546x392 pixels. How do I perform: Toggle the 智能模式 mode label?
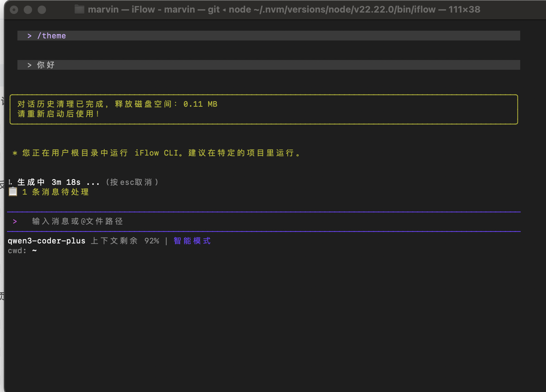192,241
